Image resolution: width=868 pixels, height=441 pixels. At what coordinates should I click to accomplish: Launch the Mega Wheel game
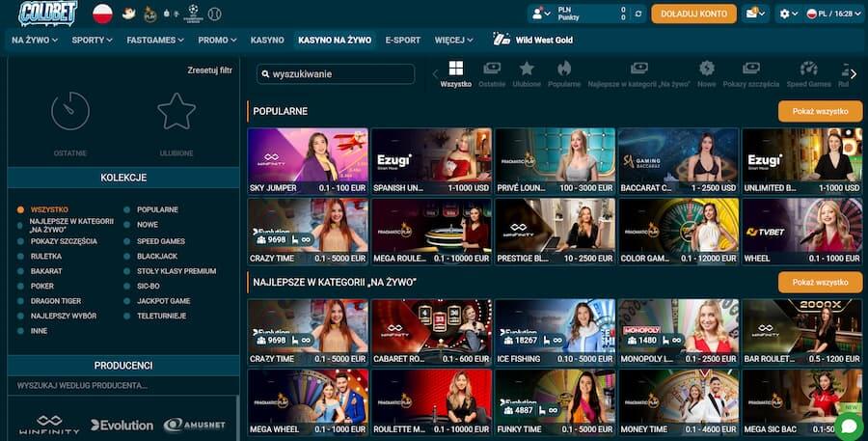[308, 402]
